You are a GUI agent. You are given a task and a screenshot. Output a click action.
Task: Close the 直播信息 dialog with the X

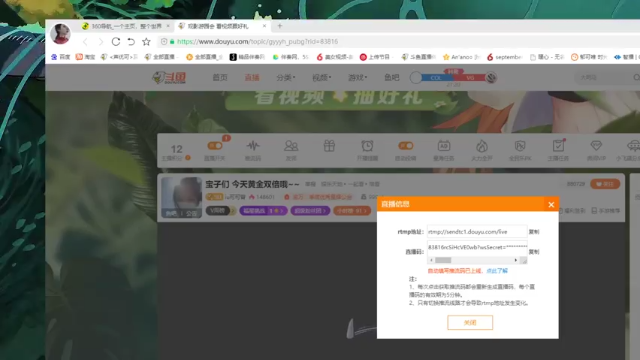click(x=551, y=204)
